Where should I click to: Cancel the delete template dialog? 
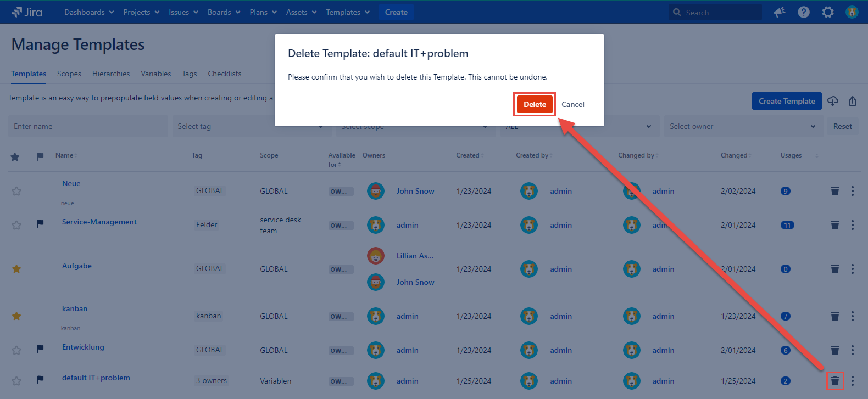[x=572, y=104]
